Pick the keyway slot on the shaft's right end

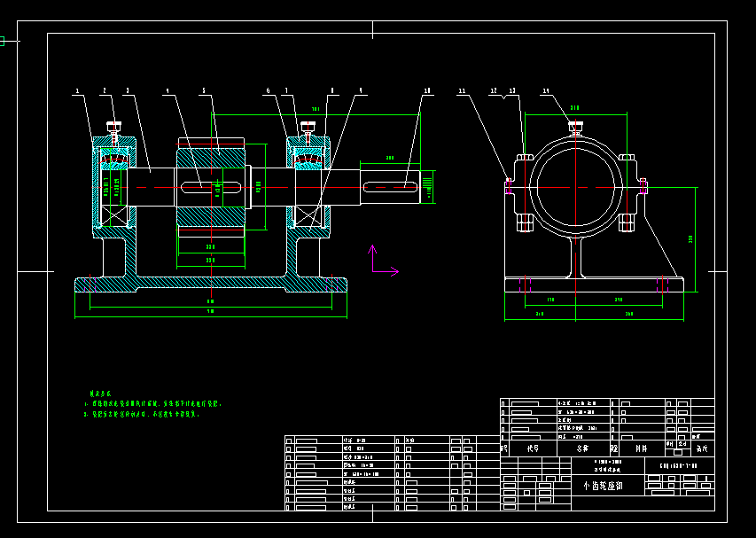pyautogui.click(x=390, y=186)
